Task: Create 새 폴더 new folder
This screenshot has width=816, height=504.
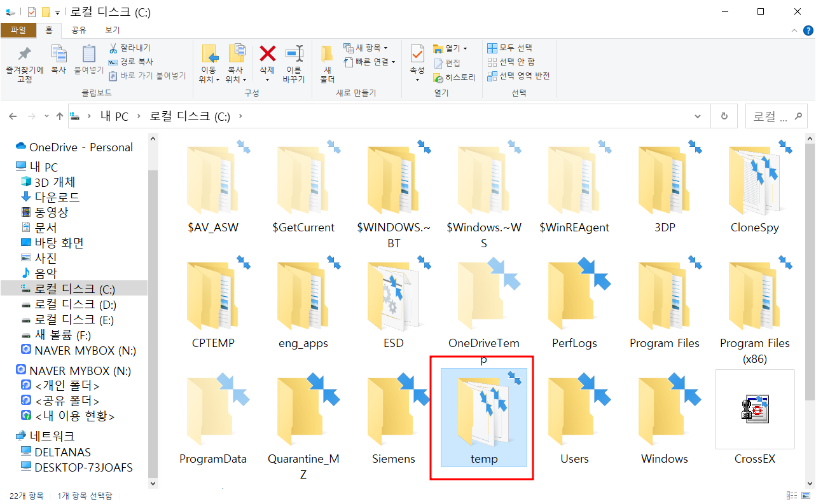Action: (327, 64)
